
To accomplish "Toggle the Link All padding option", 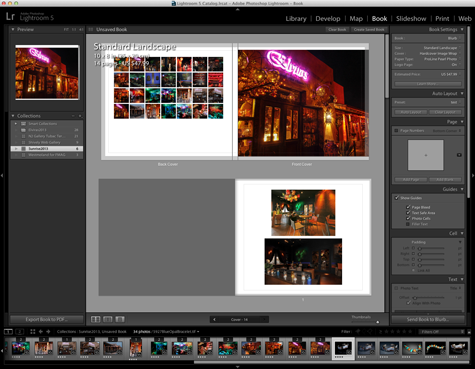I will click(414, 270).
